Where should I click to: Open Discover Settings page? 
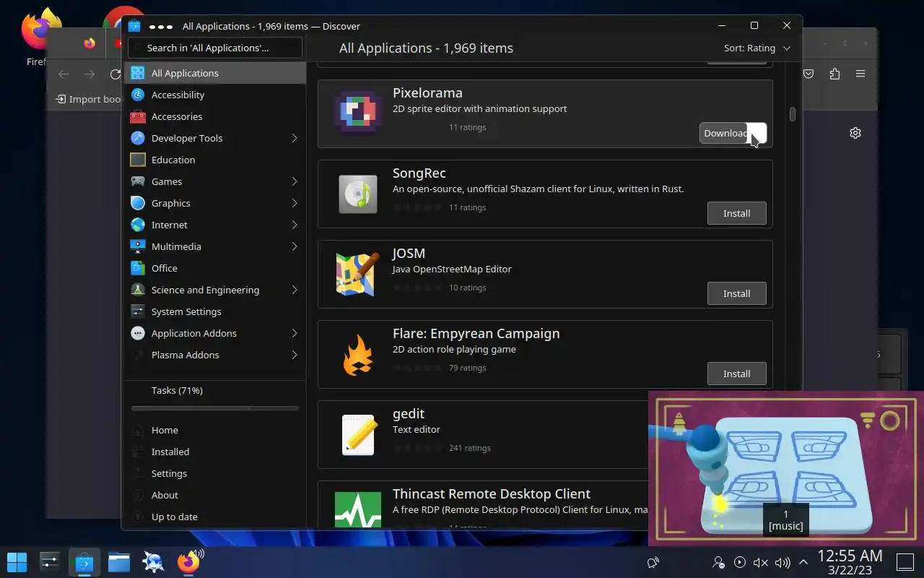215,473
